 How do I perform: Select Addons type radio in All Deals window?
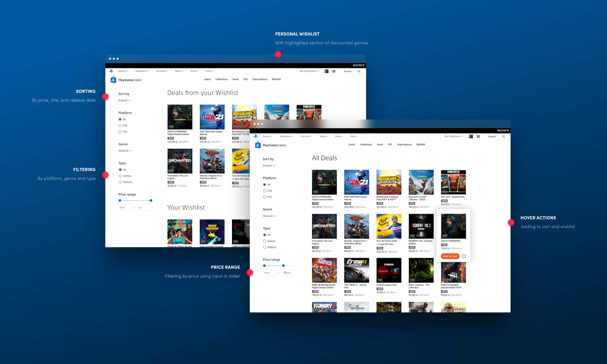tap(265, 247)
